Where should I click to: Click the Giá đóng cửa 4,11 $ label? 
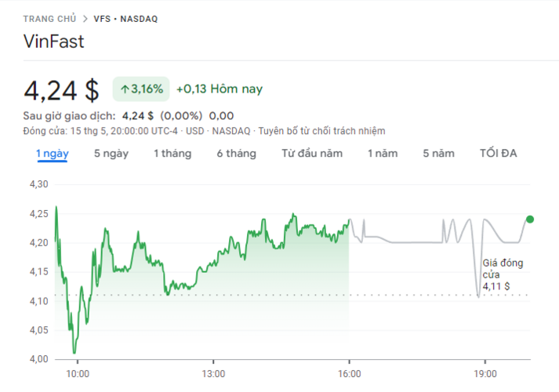503,275
